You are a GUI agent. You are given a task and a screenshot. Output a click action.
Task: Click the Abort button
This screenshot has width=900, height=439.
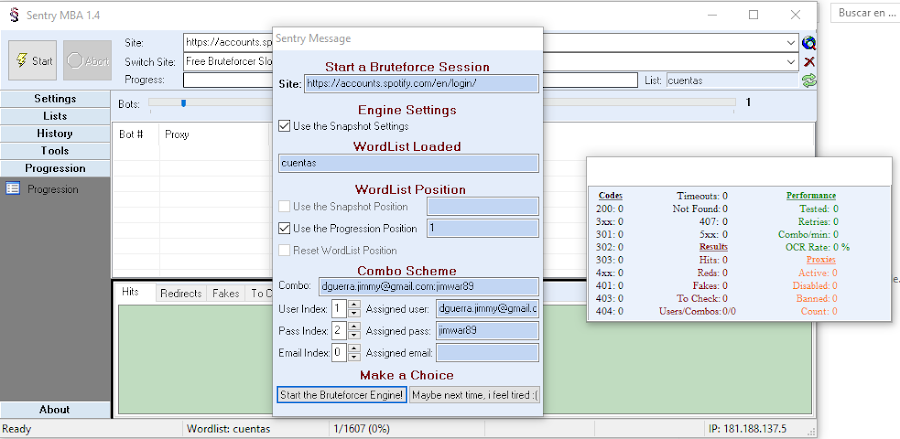coord(87,60)
